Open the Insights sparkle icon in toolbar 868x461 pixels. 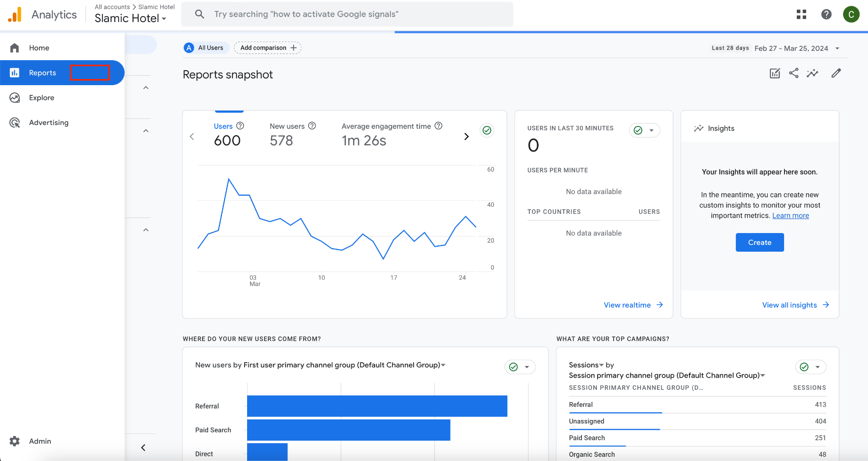coord(812,73)
